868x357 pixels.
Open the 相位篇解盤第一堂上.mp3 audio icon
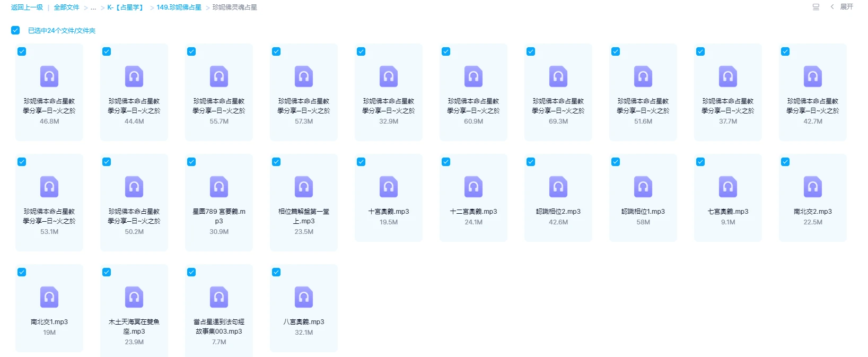[304, 187]
